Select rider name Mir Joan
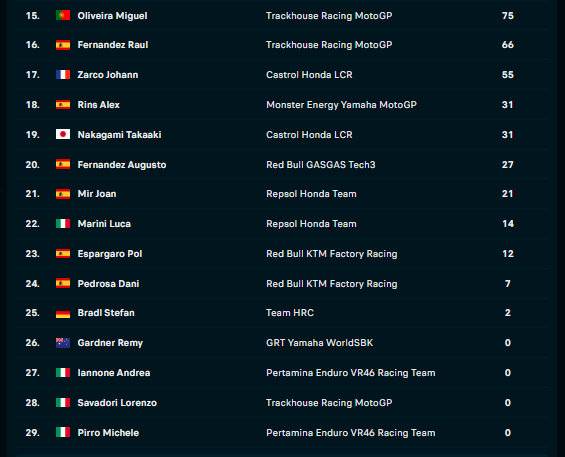Image resolution: width=565 pixels, height=457 pixels. click(97, 194)
